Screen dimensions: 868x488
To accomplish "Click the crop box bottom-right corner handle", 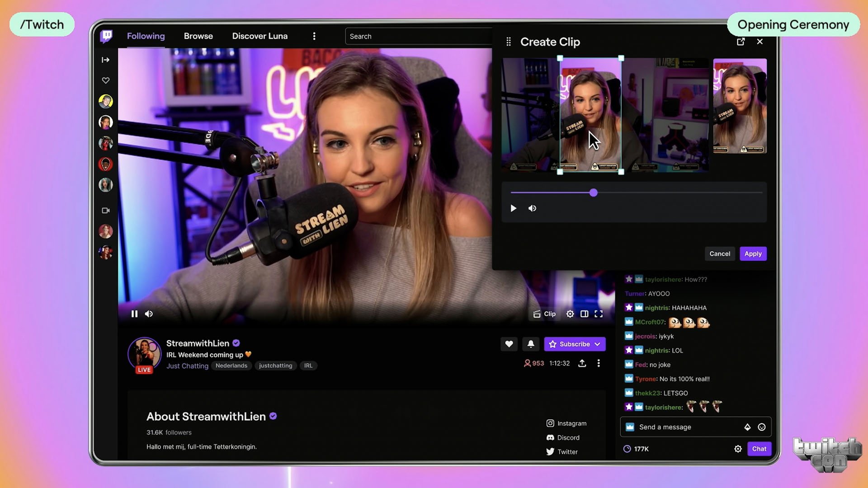I will tap(621, 172).
